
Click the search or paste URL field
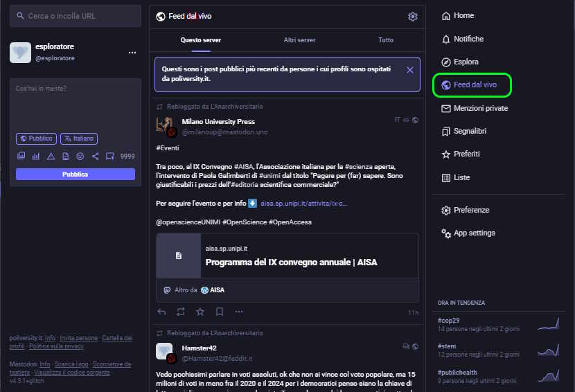(76, 16)
